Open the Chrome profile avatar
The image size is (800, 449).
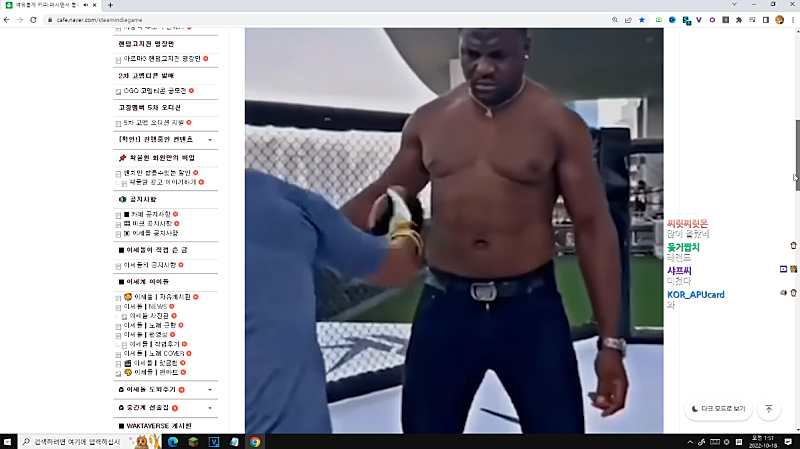click(779, 20)
